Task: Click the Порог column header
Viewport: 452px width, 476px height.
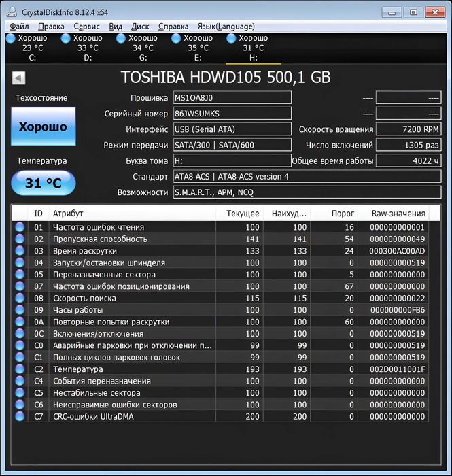Action: (x=334, y=214)
